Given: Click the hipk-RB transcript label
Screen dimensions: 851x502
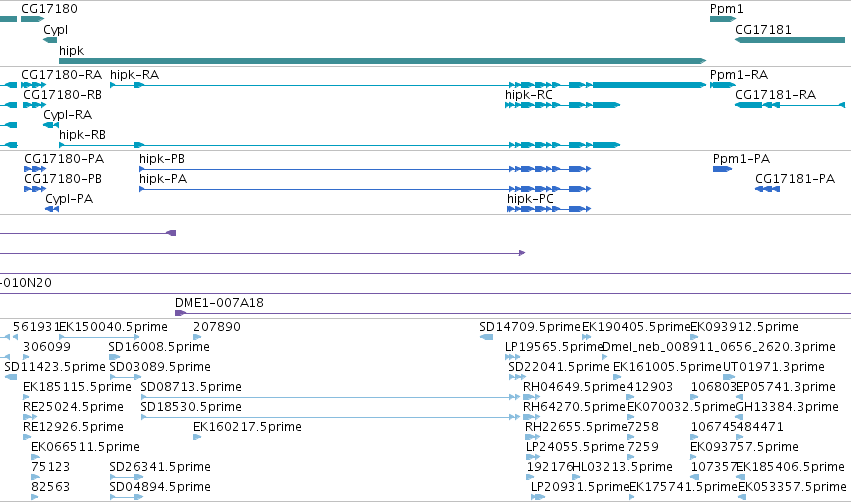Looking at the screenshot, I should [x=82, y=135].
